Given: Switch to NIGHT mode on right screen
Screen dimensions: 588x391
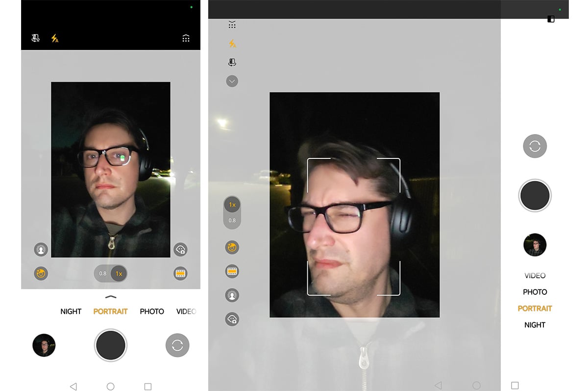Looking at the screenshot, I should [x=535, y=325].
